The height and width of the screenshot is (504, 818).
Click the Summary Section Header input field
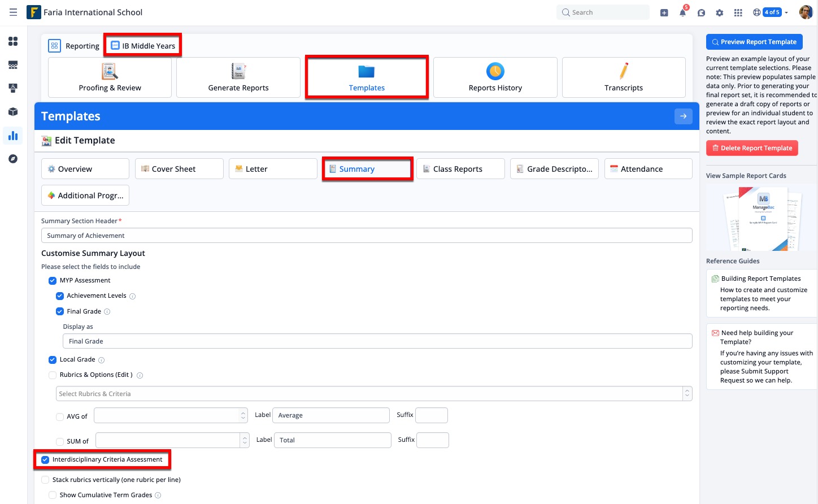[x=366, y=236]
